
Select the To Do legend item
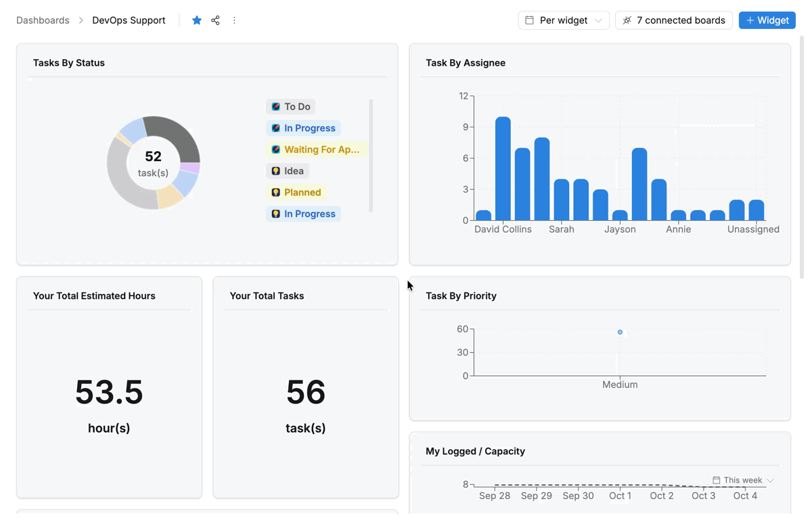click(x=291, y=106)
